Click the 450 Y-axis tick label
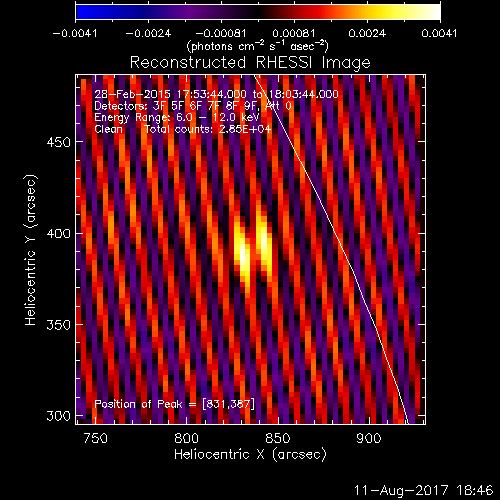Image resolution: width=500 pixels, height=500 pixels. (x=59, y=142)
